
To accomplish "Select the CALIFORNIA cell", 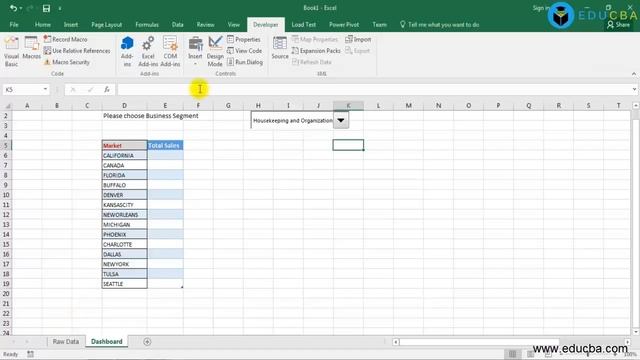I will tap(124, 156).
